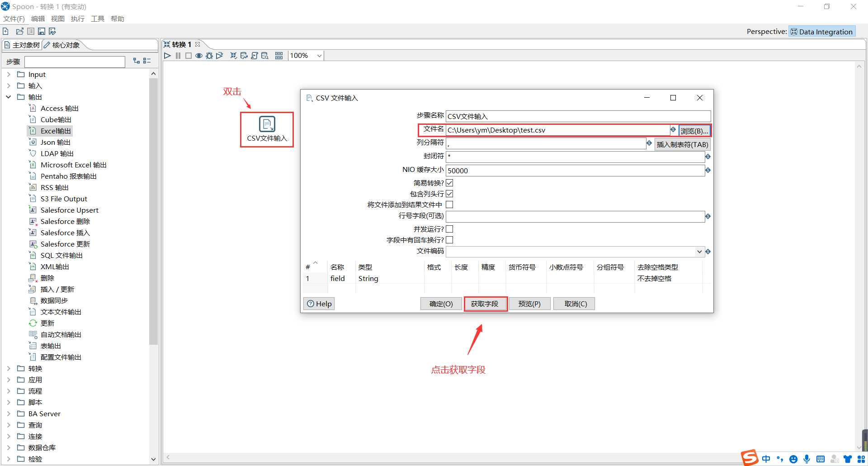Expand the 数据仓库 folder
Viewport: 868px width, 466px height.
9,447
